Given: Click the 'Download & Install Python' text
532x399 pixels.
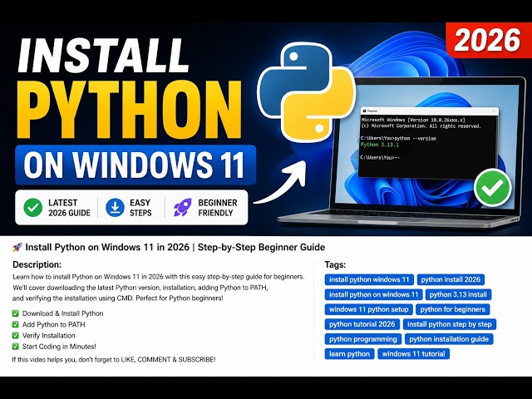Looking at the screenshot, I should pos(63,313).
